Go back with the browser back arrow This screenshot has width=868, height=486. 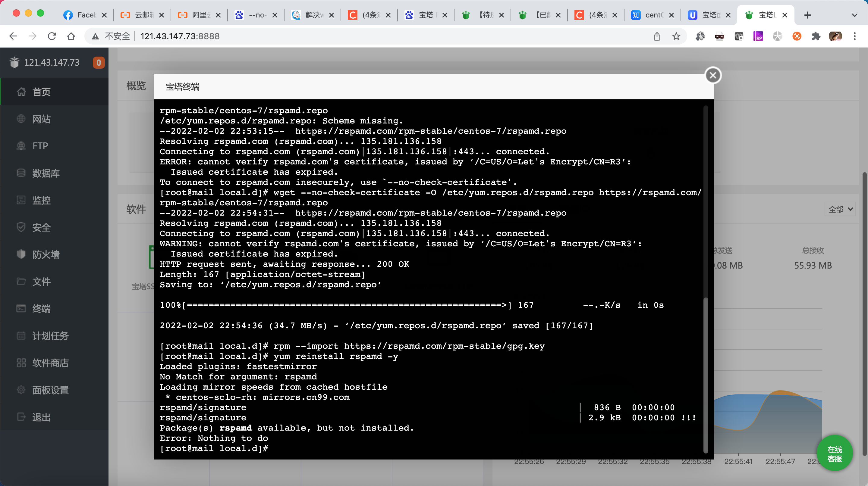[x=13, y=36]
